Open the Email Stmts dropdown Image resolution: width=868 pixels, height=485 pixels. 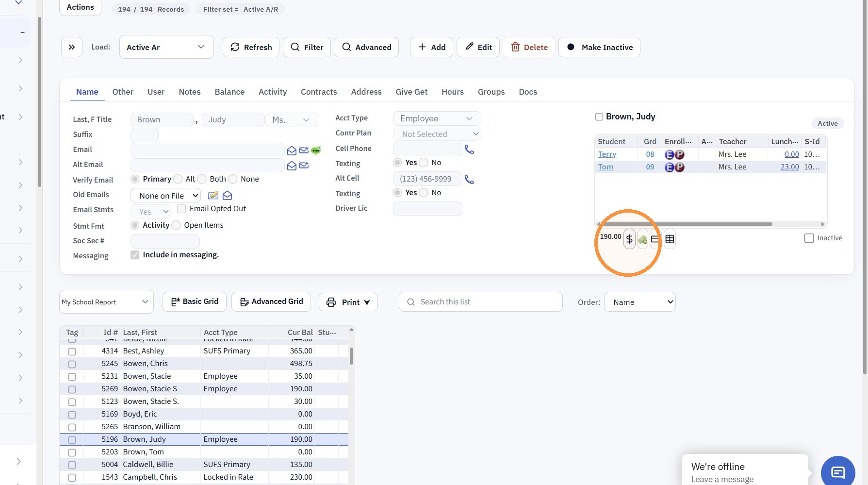pos(151,212)
